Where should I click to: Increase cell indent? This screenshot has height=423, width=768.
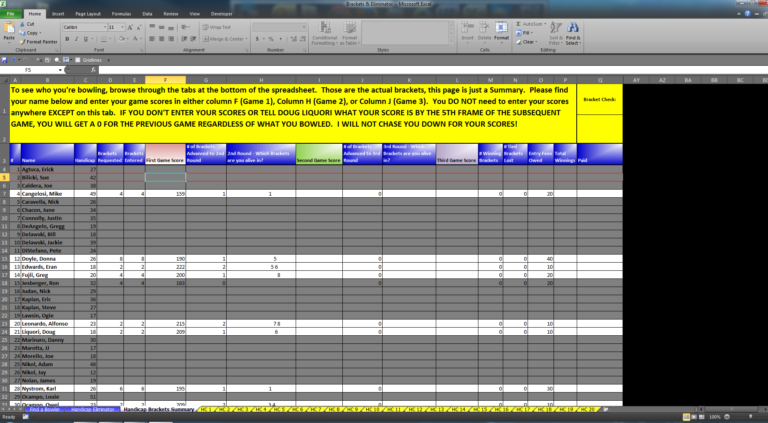pyautogui.click(x=193, y=39)
